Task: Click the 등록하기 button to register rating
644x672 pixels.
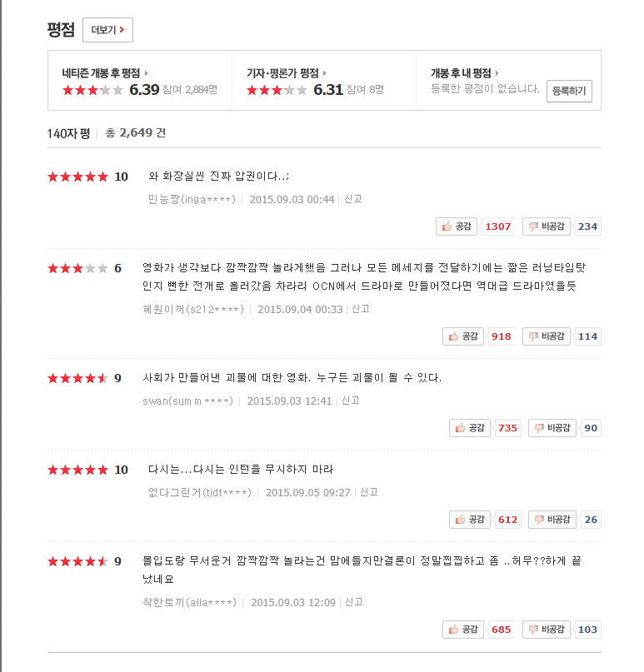Action: pyautogui.click(x=569, y=91)
